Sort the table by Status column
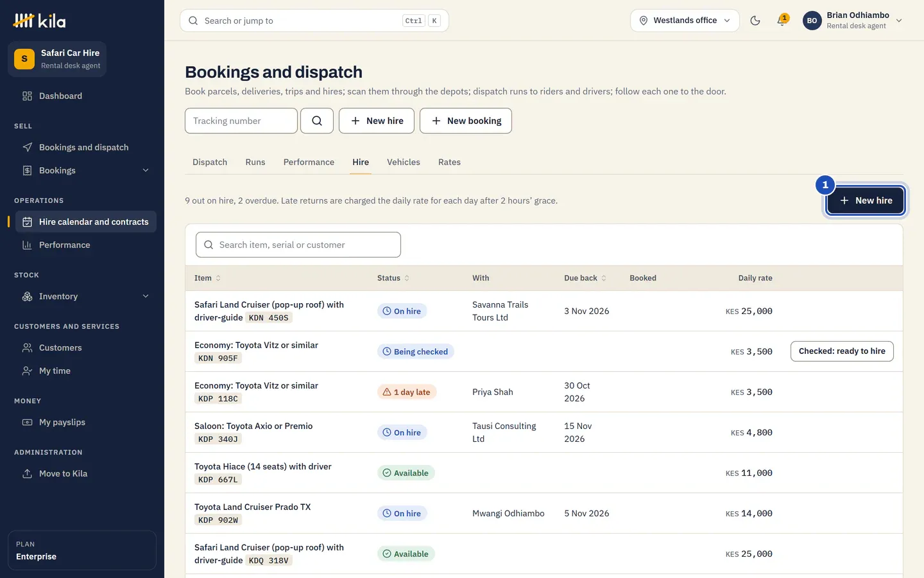The image size is (924, 578). pyautogui.click(x=393, y=278)
